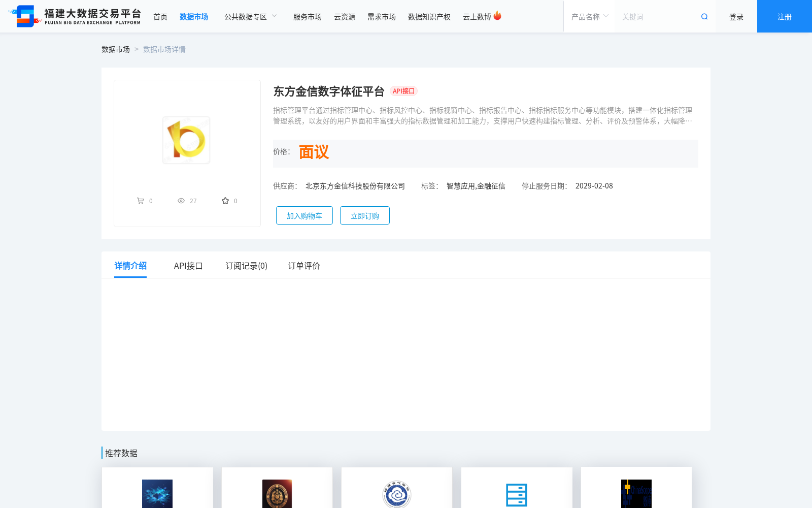Click the 加入购物车 button

[304, 215]
